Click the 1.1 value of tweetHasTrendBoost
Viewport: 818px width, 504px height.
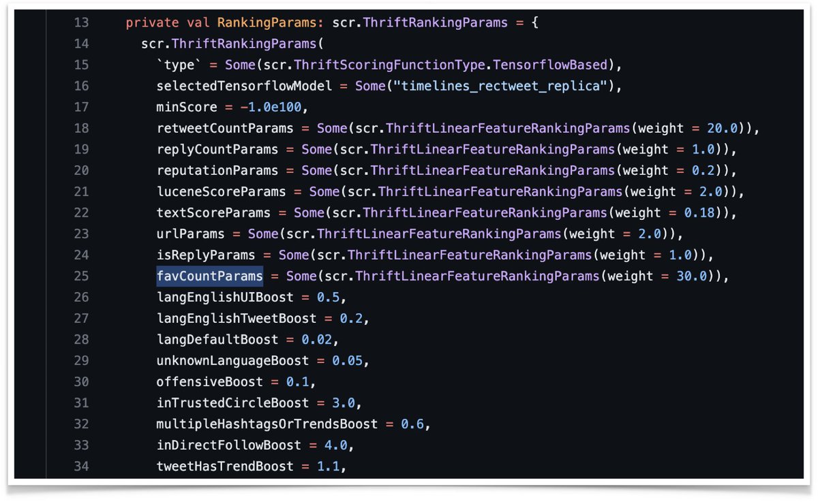tap(327, 466)
